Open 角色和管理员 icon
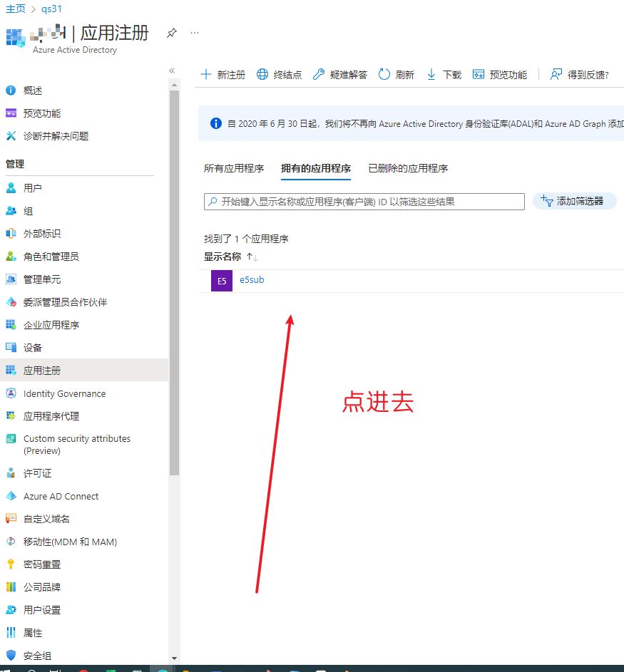This screenshot has width=624, height=672. pyautogui.click(x=11, y=257)
